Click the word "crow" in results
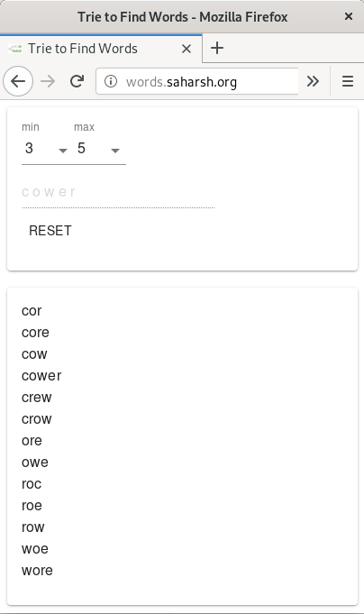 coord(36,419)
